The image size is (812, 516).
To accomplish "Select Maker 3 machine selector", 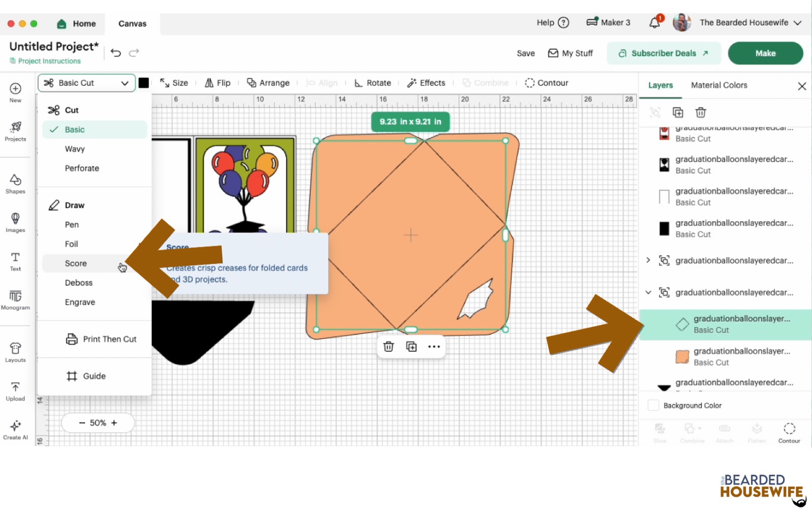I will [608, 22].
